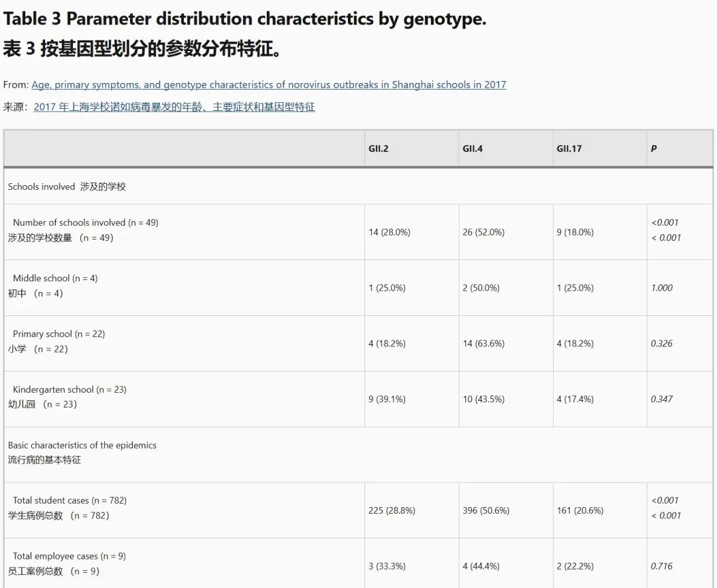The width and height of the screenshot is (717, 588).
Task: Click the GII.4 column header
Action: click(x=473, y=149)
